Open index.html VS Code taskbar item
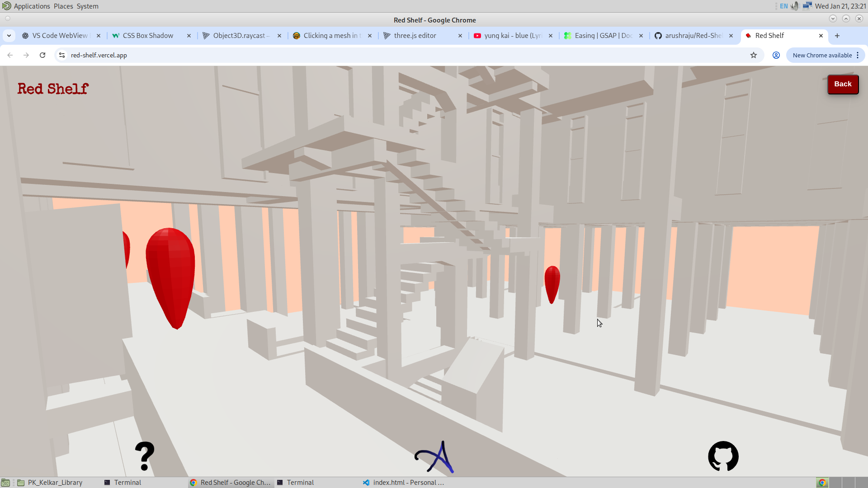Screen dimensions: 868x488 tap(404, 483)
